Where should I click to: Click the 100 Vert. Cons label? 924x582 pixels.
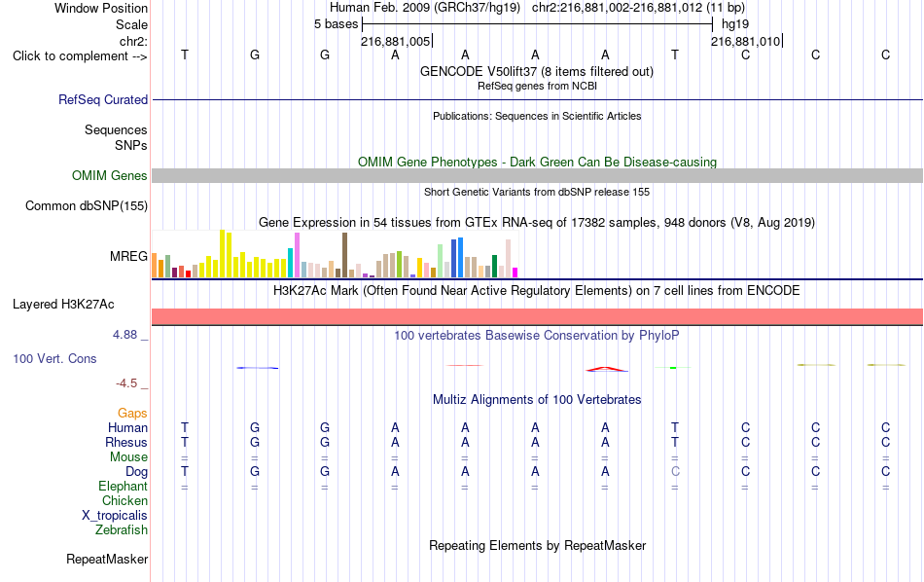(54, 358)
